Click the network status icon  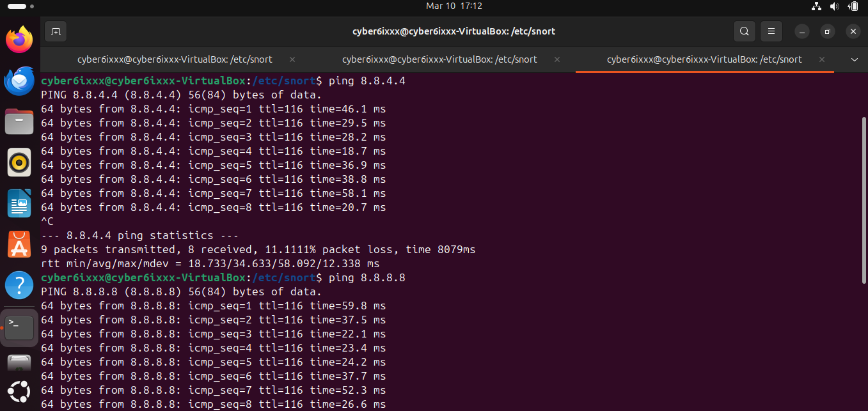(816, 6)
